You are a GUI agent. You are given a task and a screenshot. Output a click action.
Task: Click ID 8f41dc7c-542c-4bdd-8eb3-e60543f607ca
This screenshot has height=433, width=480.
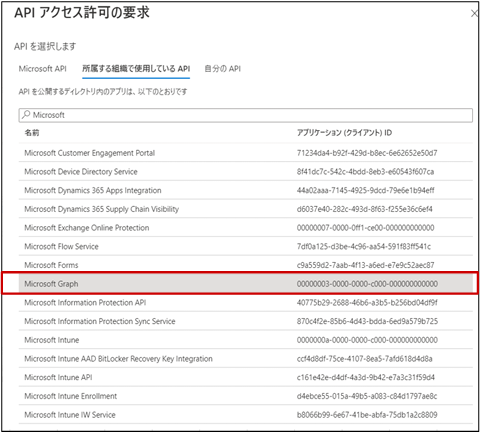point(366,172)
